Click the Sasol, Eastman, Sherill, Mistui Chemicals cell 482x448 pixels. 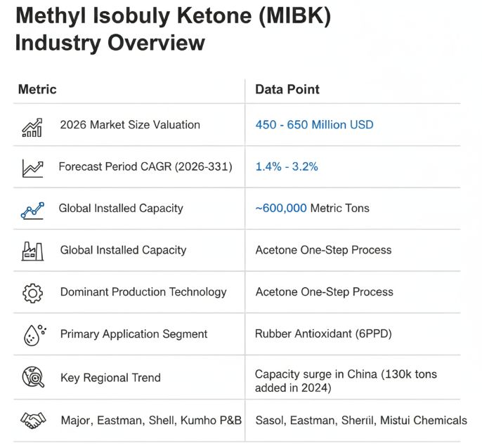point(360,421)
